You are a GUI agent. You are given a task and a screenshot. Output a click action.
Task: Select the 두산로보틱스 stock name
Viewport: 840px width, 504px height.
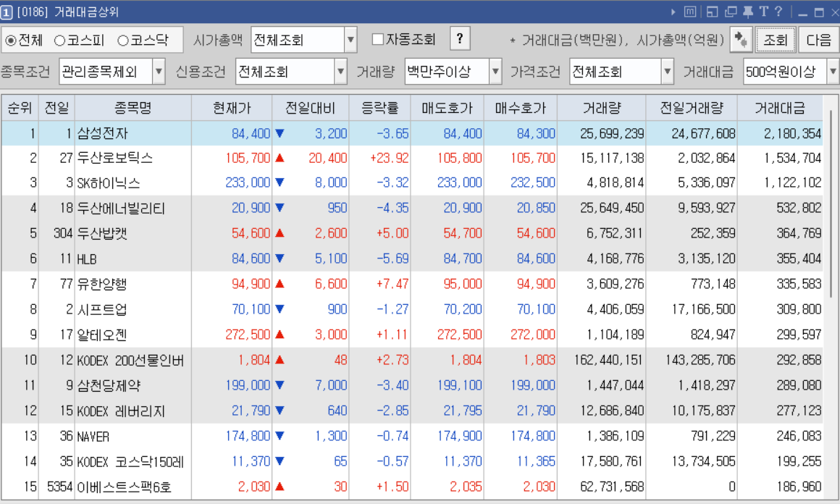[x=114, y=158]
